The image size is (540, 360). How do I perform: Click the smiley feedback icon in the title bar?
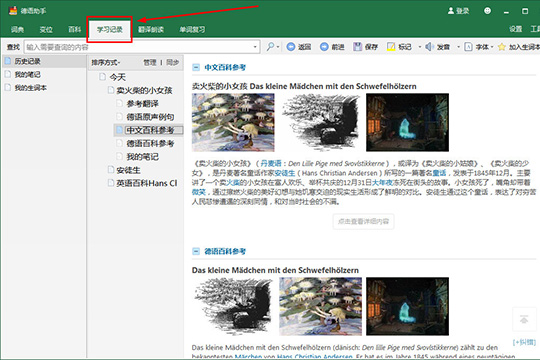[487, 11]
